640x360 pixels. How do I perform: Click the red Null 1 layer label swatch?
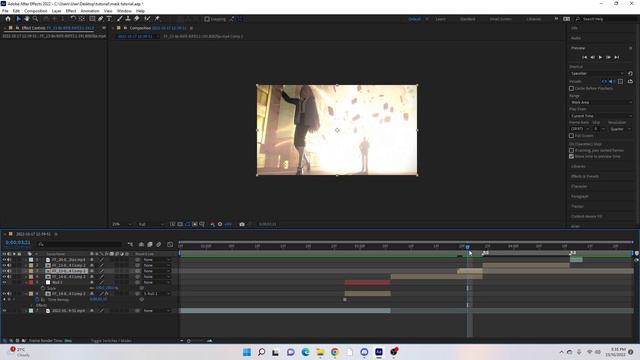31,282
